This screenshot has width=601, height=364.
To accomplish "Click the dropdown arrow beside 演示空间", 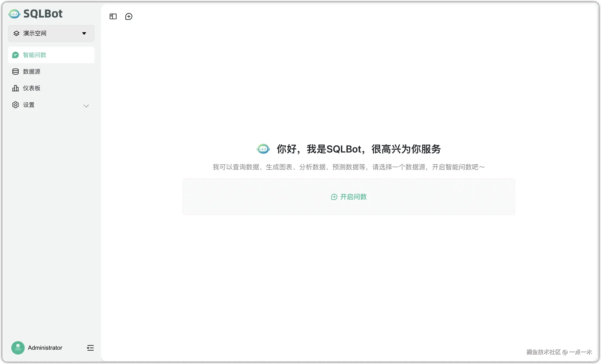I will point(84,33).
